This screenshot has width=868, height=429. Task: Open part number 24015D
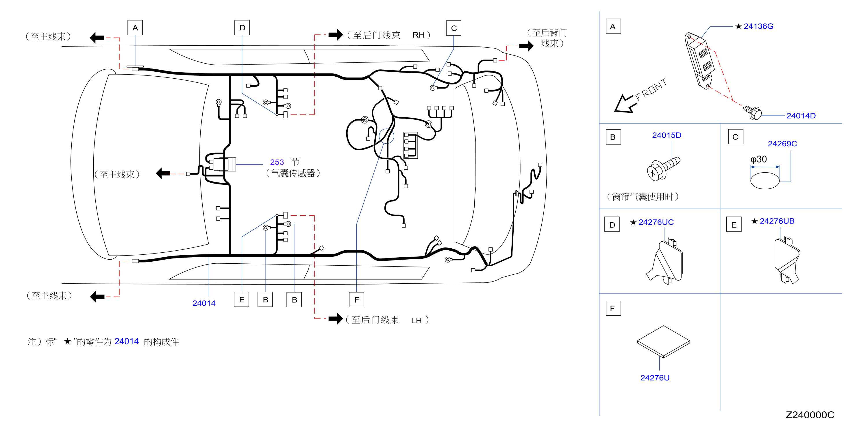(667, 135)
